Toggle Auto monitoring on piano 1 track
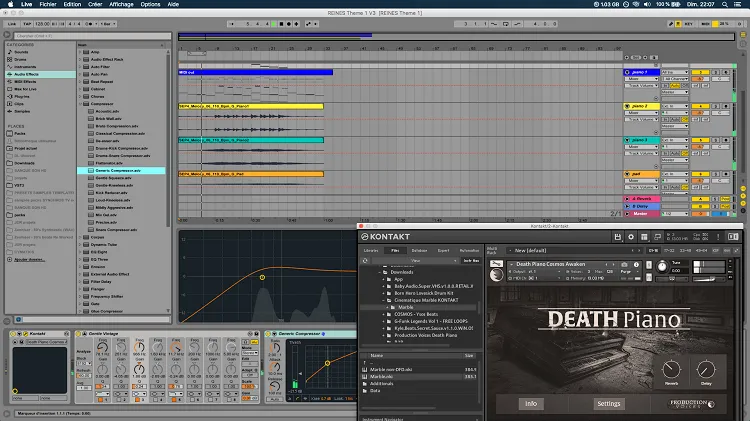The width and height of the screenshot is (750, 421). (x=675, y=86)
